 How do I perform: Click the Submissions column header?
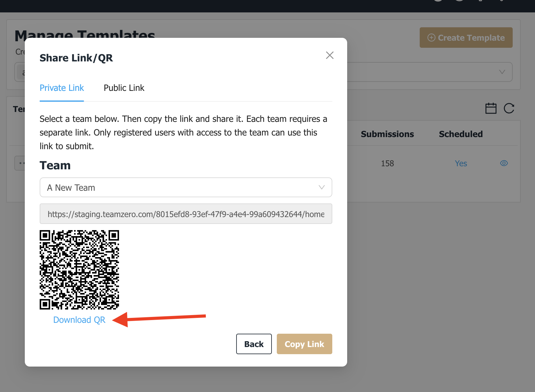pos(387,134)
